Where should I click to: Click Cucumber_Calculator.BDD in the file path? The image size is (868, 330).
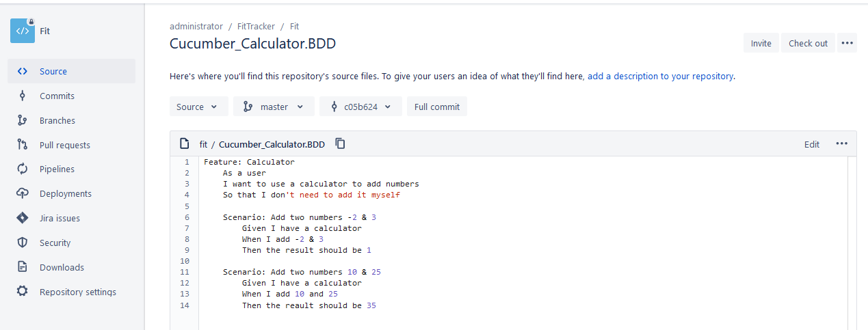click(272, 144)
